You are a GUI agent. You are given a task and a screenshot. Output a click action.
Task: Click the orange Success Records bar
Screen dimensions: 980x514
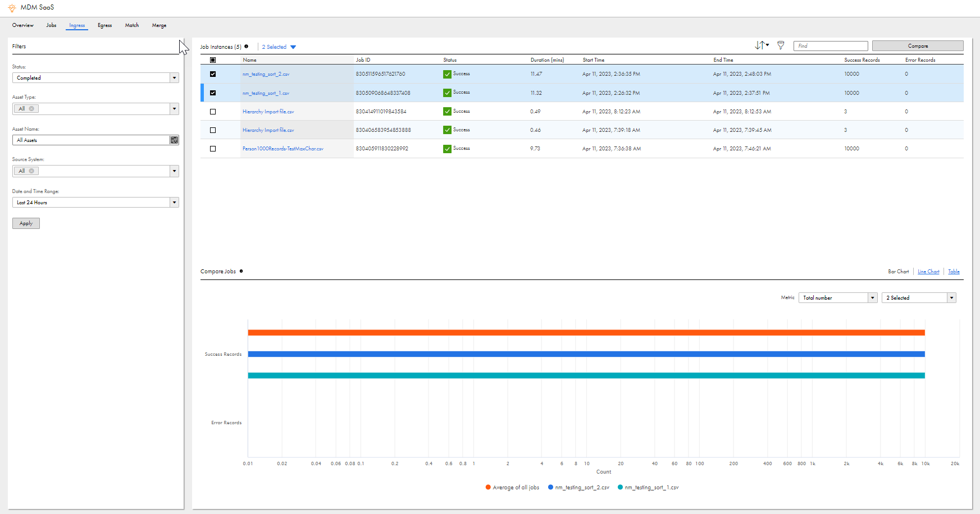click(586, 333)
